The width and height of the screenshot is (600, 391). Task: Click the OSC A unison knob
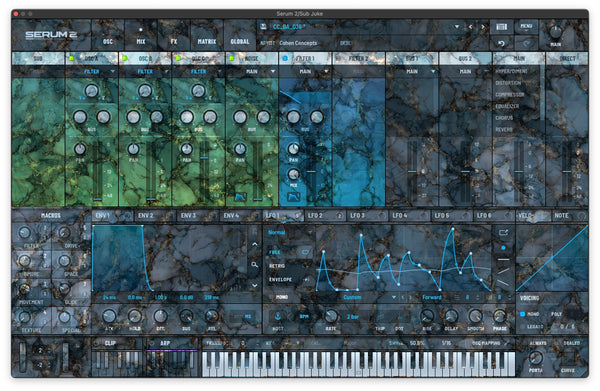click(x=91, y=91)
